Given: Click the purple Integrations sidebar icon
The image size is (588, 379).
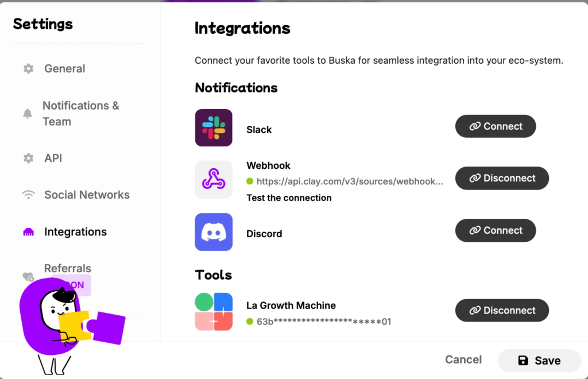Looking at the screenshot, I should pos(29,232).
